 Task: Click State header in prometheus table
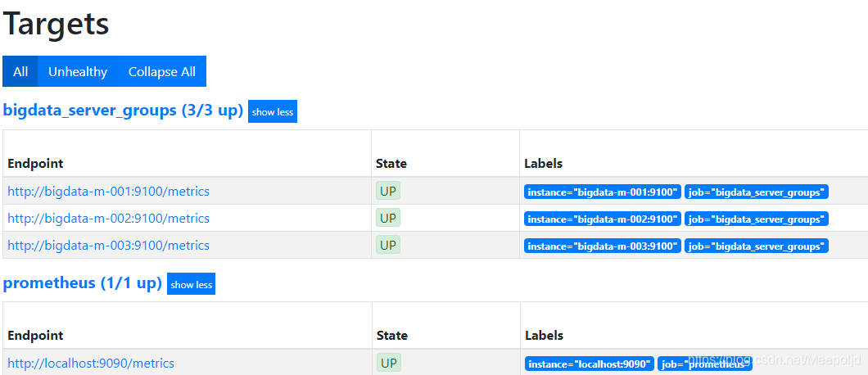click(x=392, y=335)
